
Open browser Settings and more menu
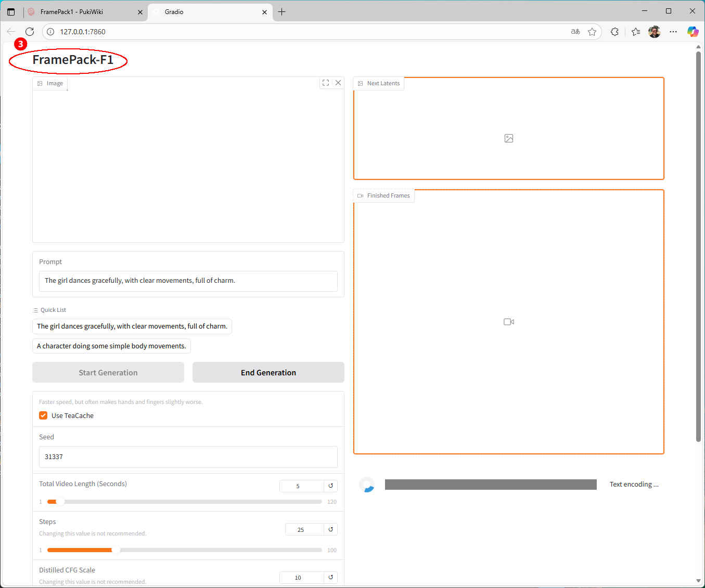(x=673, y=32)
